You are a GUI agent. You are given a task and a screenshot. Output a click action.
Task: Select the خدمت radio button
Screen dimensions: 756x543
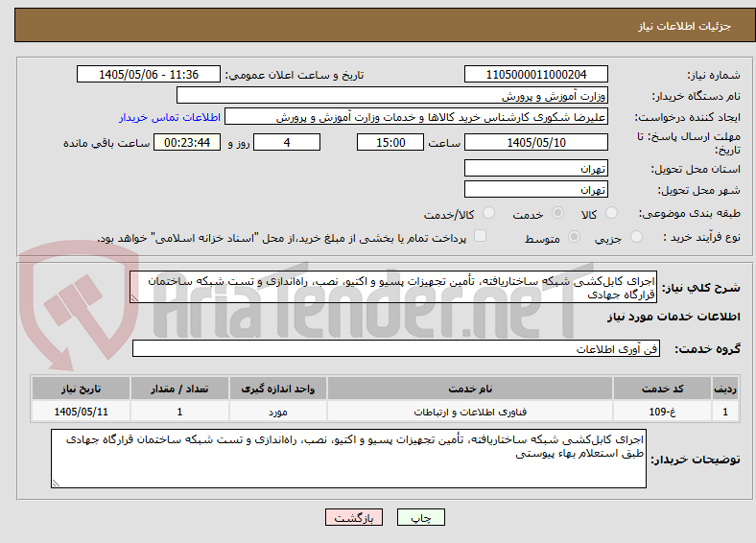pos(557,213)
